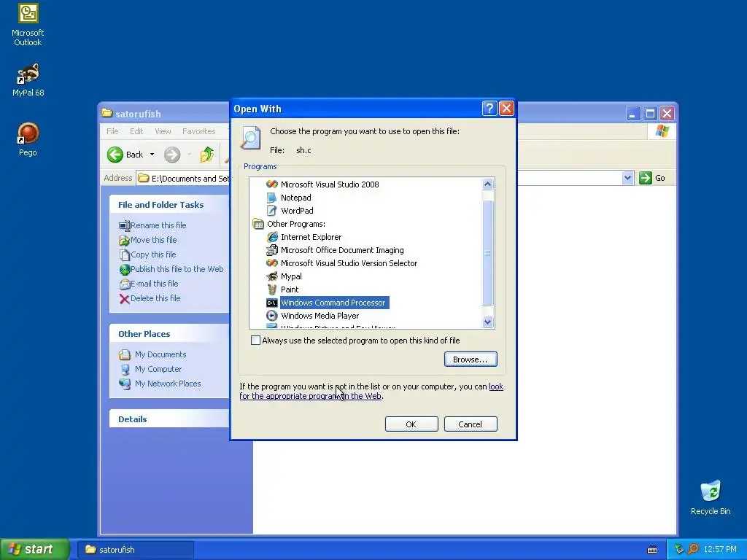Click the Rename this file icon
Image resolution: width=747 pixels, height=560 pixels.
(x=124, y=225)
